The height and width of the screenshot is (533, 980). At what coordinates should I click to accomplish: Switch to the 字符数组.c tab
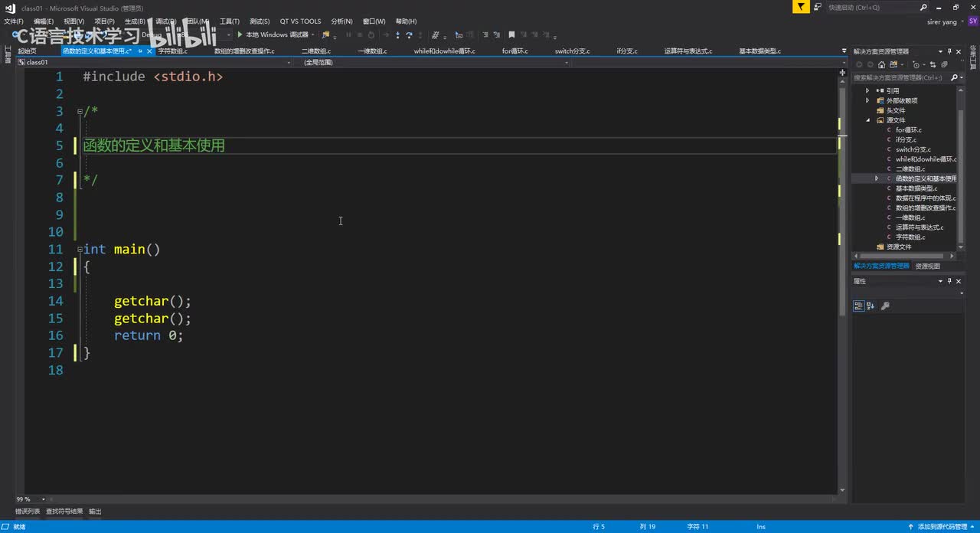point(173,51)
